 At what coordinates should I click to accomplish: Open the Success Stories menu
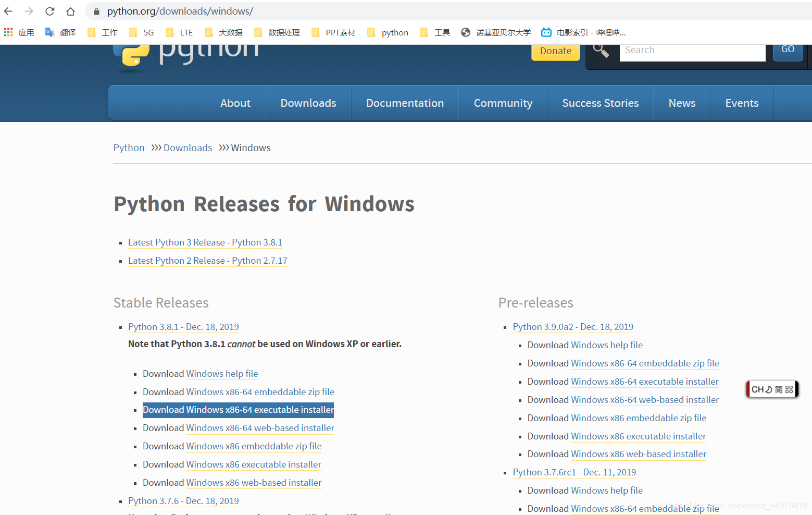coord(601,103)
